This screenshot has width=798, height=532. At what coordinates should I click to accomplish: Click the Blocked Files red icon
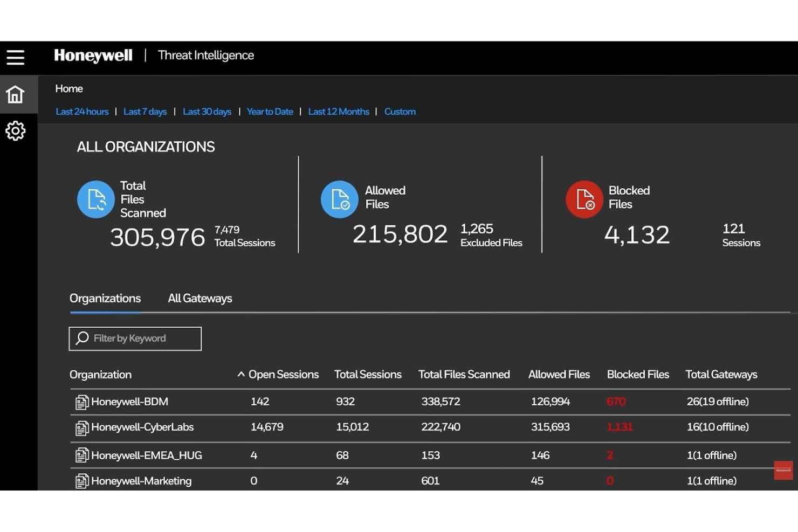(584, 199)
